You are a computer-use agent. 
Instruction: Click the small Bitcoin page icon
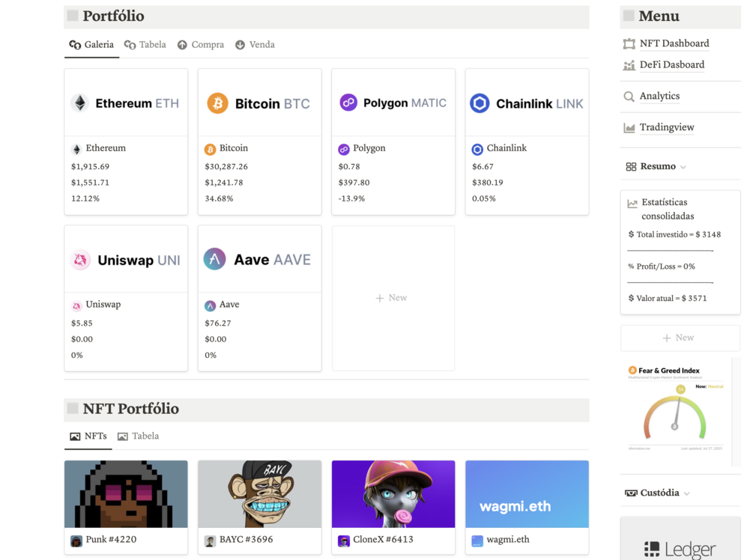point(210,149)
